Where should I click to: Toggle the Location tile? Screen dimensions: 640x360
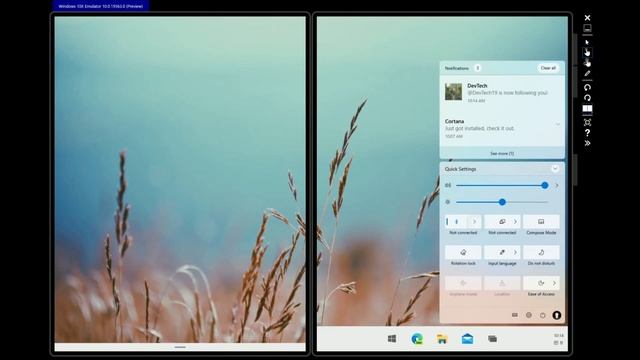(502, 283)
